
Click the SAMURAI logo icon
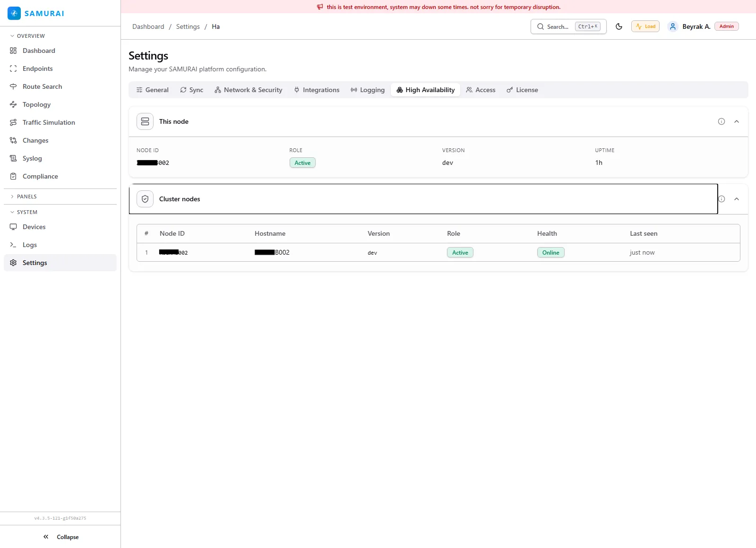pyautogui.click(x=14, y=13)
